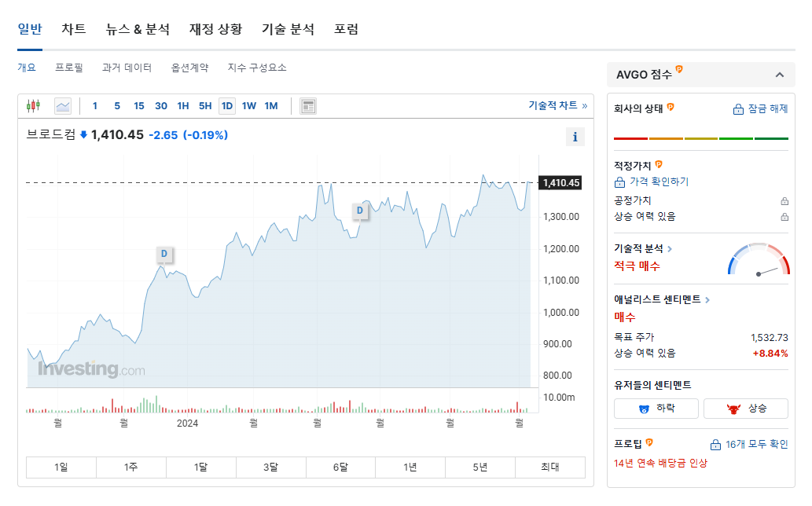Viewport: 812px width, 506px height.
Task: Open the chart information "i" icon
Action: 575,136
